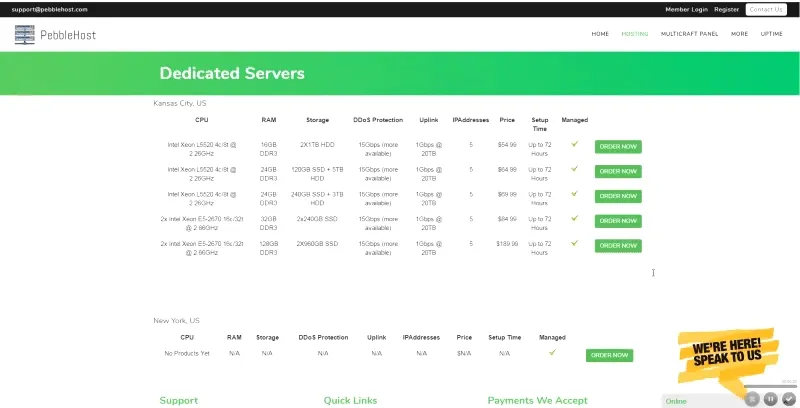Screen dimensions: 800x408
Task: Click the Register link
Action: [x=727, y=10]
